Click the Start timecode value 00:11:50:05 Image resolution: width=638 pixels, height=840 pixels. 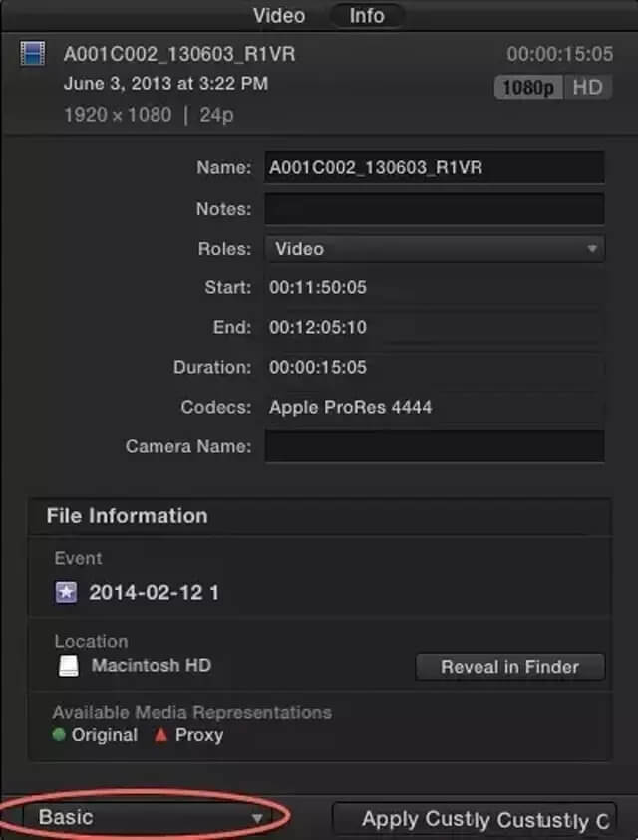tap(318, 288)
